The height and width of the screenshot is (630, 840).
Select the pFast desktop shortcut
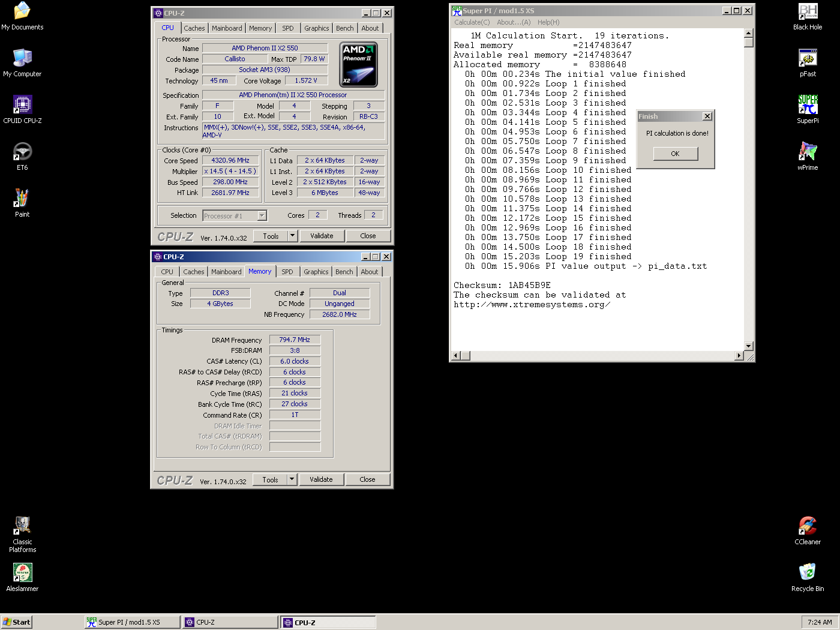(808, 63)
